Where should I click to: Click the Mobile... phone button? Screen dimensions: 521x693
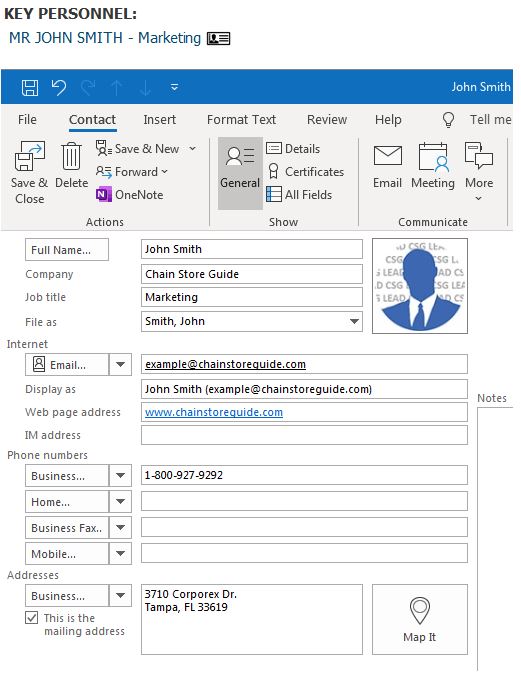pyautogui.click(x=67, y=553)
